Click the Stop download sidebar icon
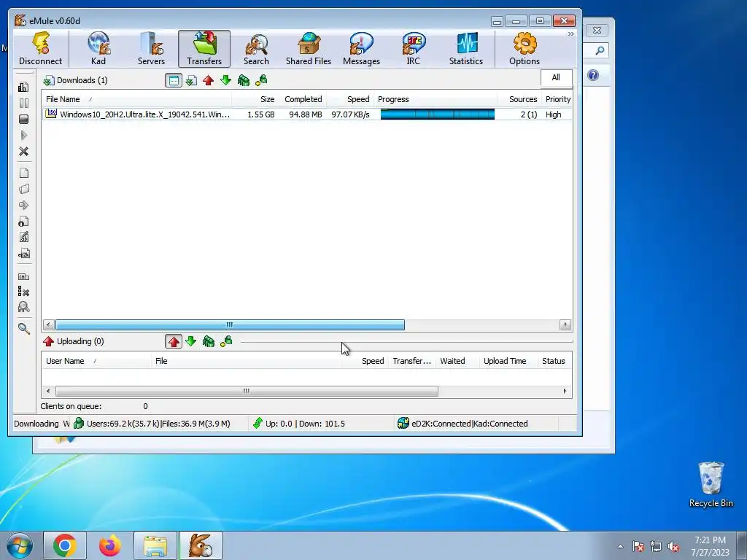 (23, 119)
